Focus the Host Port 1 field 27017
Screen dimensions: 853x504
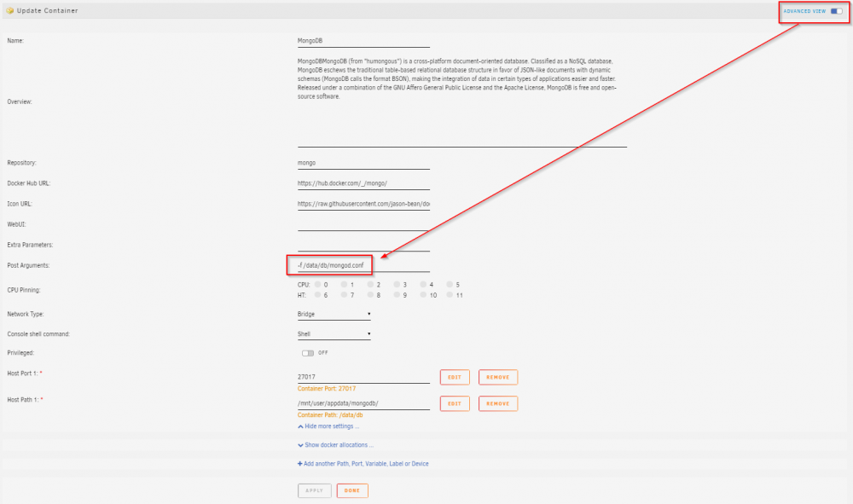pos(363,377)
